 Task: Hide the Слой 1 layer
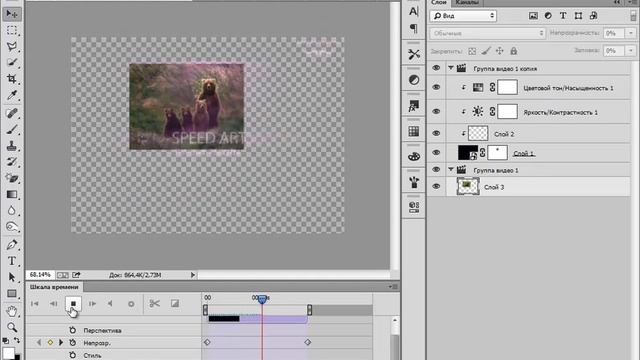[436, 153]
